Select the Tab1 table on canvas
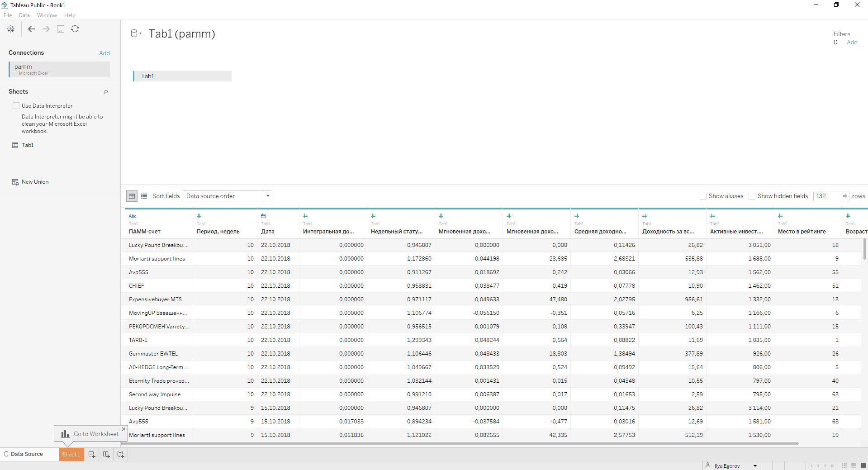 (182, 76)
